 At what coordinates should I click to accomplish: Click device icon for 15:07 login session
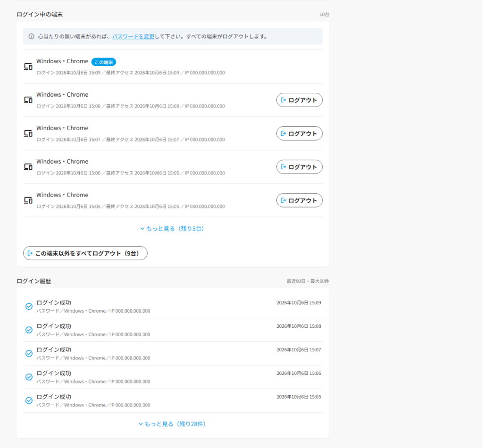point(28,133)
